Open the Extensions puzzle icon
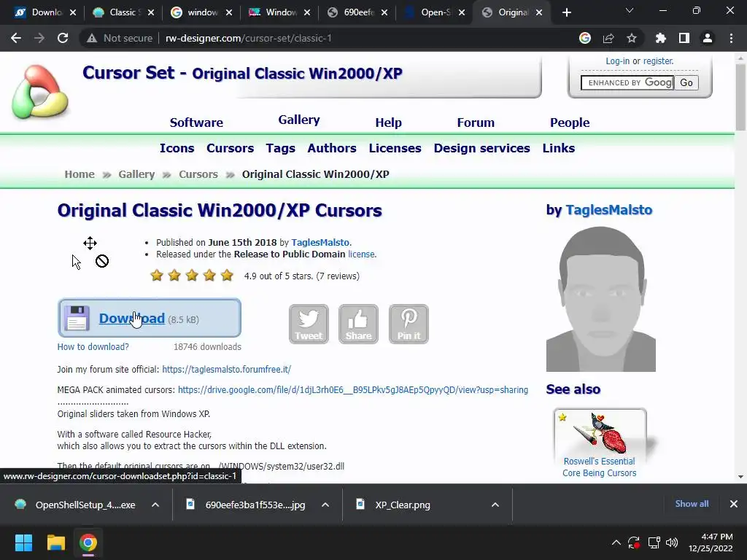The height and width of the screenshot is (560, 747). (x=661, y=38)
